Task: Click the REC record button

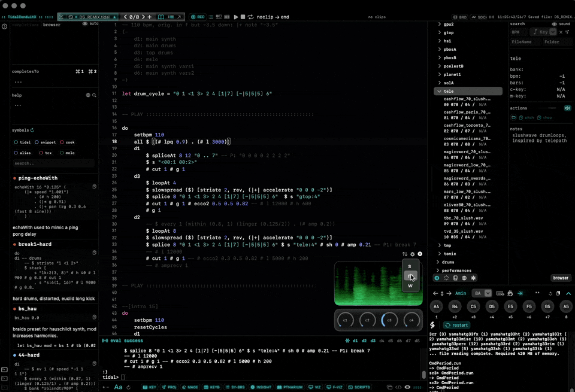Action: 198,17
